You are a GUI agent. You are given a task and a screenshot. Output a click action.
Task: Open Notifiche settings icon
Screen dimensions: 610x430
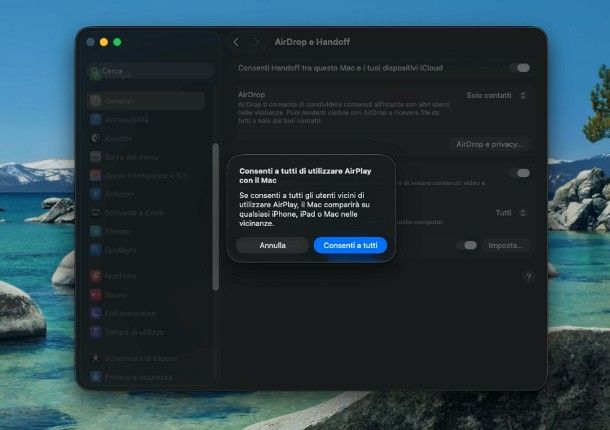[x=96, y=276]
